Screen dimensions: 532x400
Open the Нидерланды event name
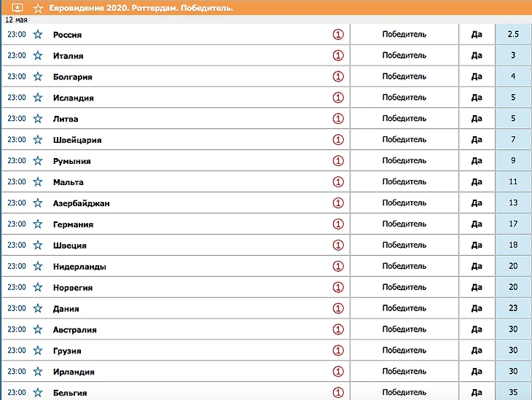coord(79,267)
